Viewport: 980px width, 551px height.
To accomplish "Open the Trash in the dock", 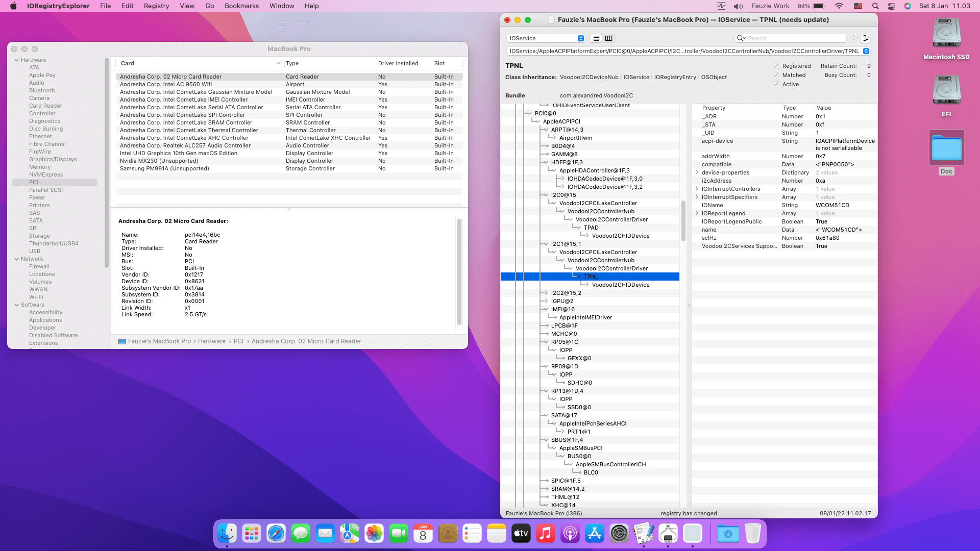I will pyautogui.click(x=753, y=534).
